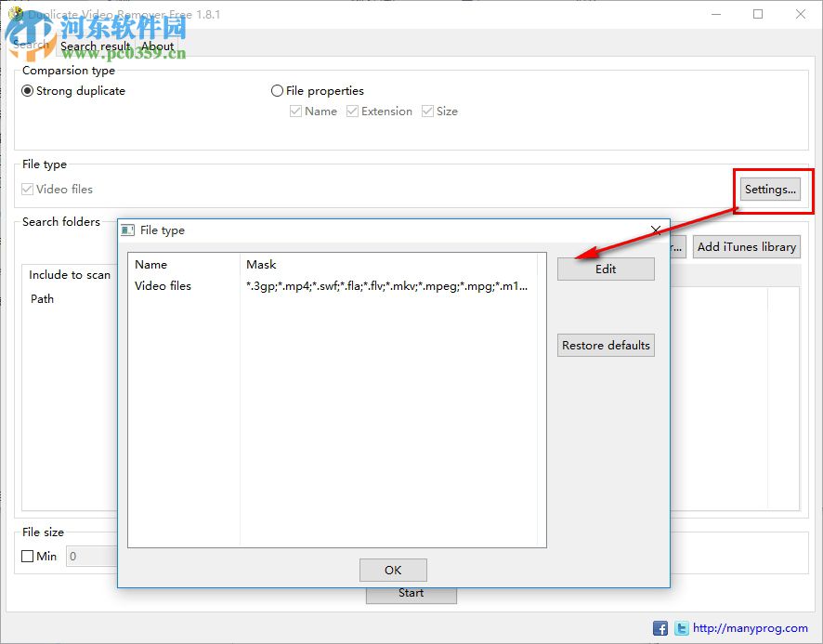Confirm with the OK button
The height and width of the screenshot is (644, 823).
[392, 570]
